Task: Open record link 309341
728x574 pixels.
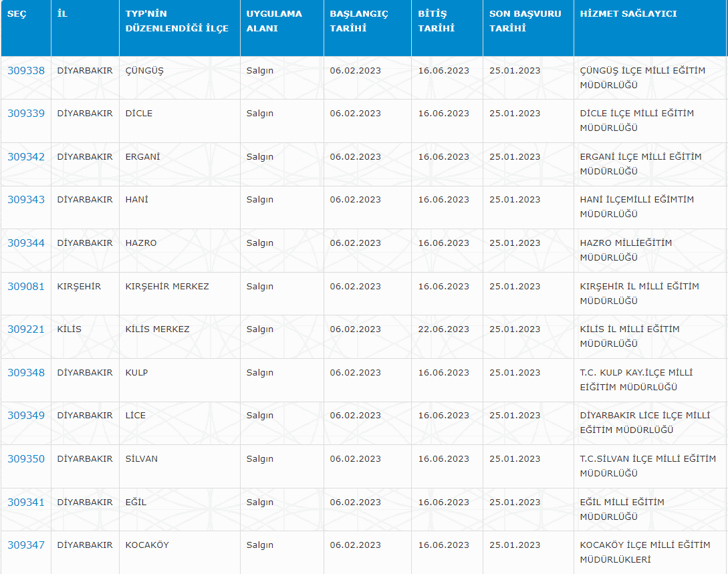Action: click(x=26, y=502)
